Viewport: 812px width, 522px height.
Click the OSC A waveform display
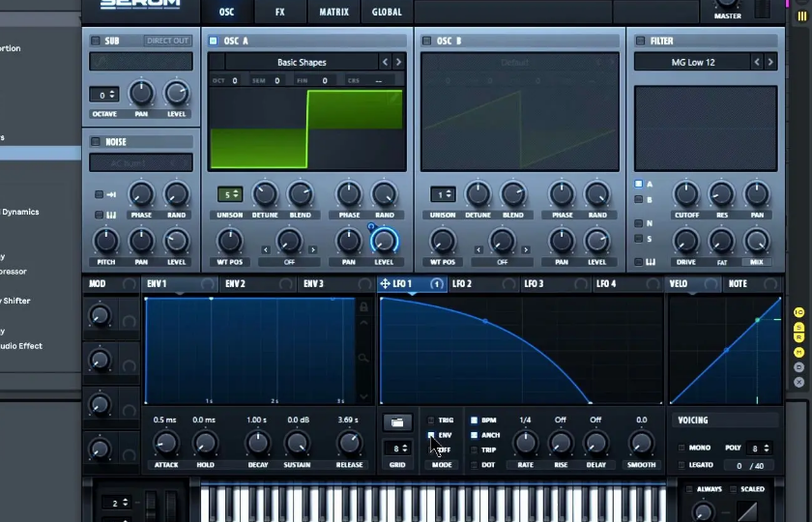tap(307, 129)
